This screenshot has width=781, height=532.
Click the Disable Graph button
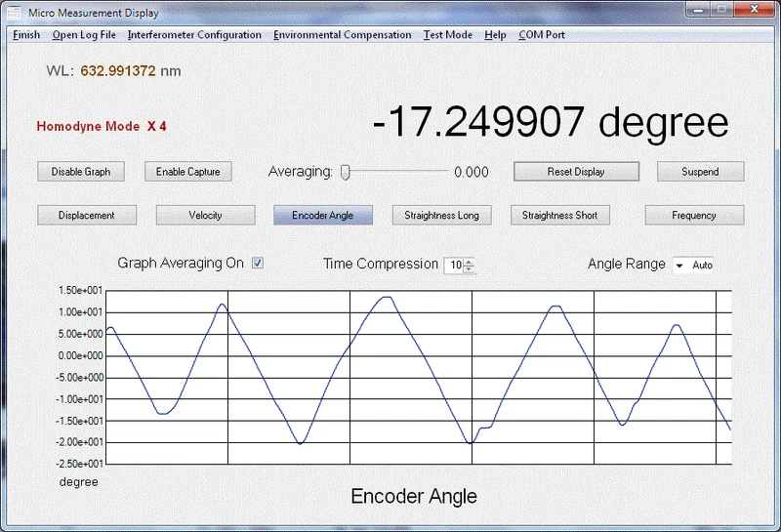coord(81,172)
